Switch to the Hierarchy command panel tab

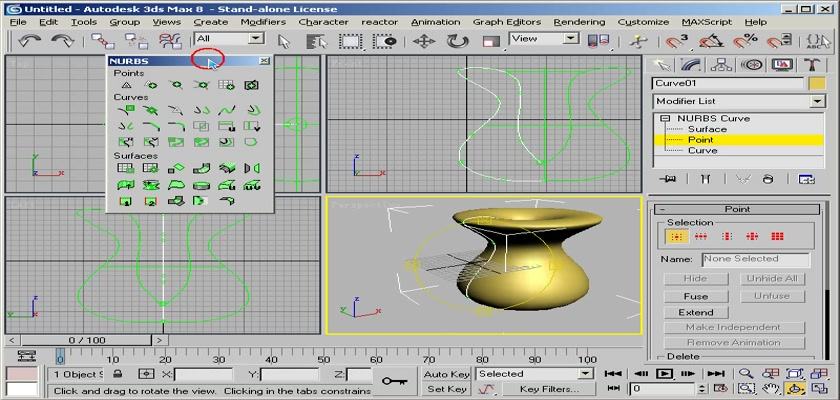[721, 65]
